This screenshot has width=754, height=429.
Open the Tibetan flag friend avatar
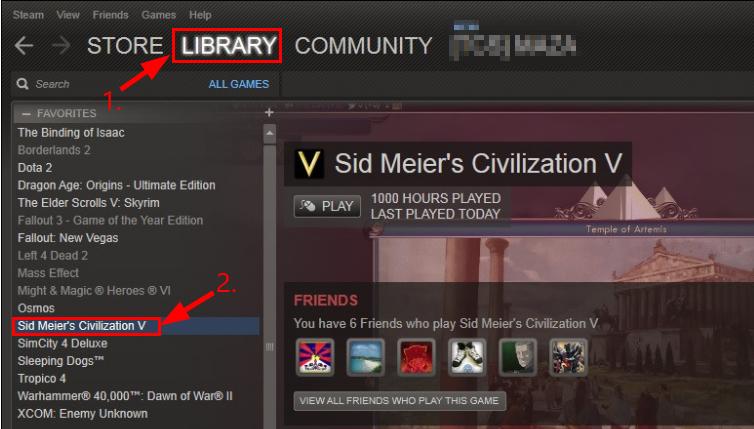pos(315,357)
